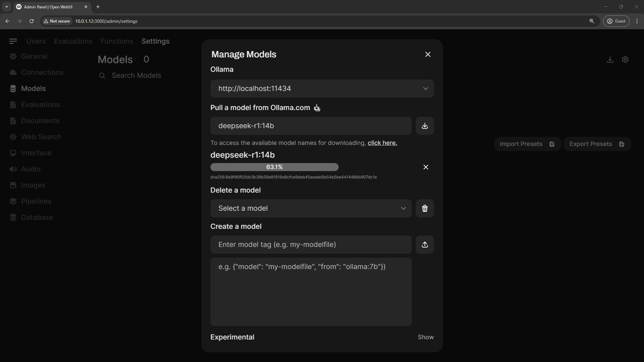644x362 pixels.
Task: Open the click here link for model names
Action: 382,143
